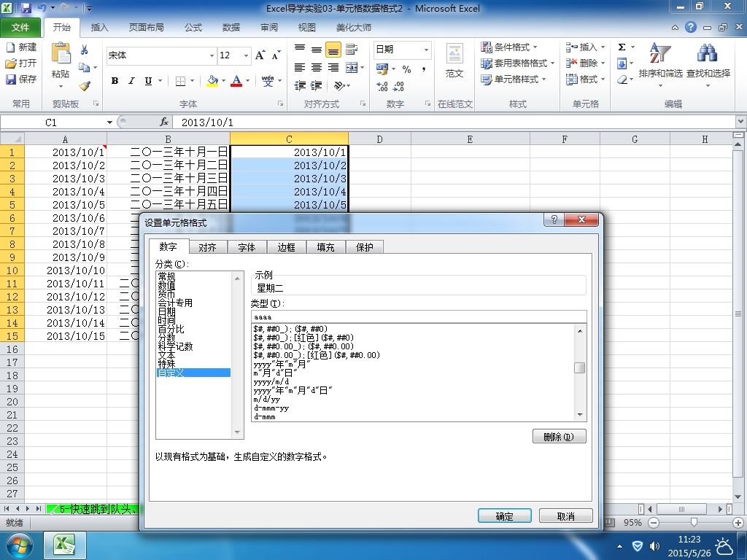747x560 pixels.
Task: Toggle underline formatting
Action: (148, 81)
